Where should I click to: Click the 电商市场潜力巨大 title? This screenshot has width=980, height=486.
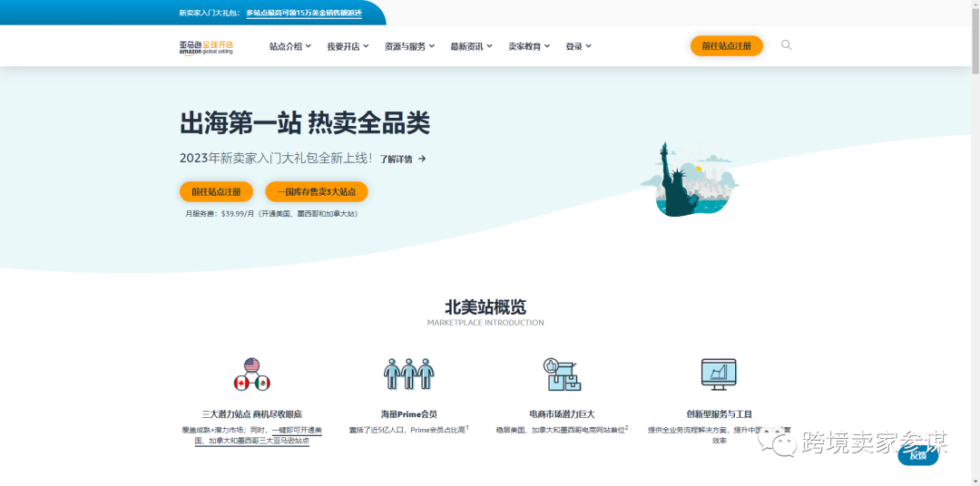coord(562,413)
